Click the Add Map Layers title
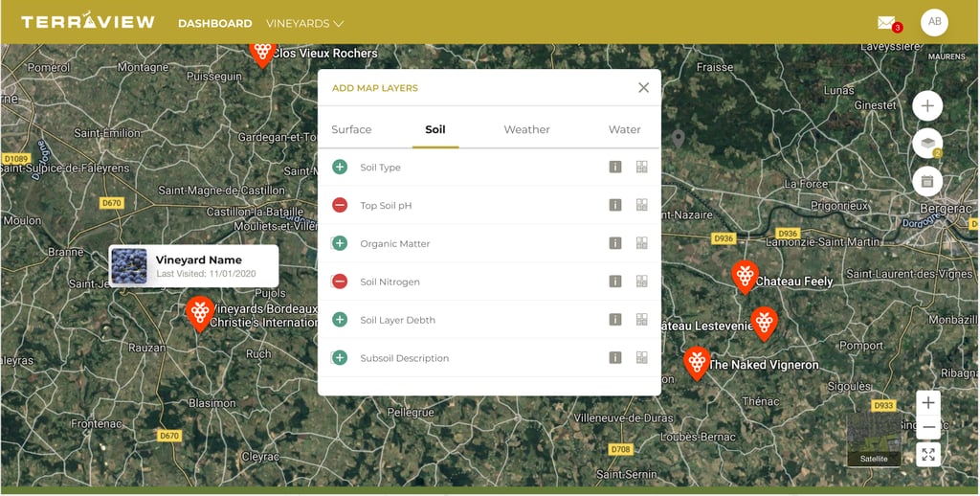The height and width of the screenshot is (496, 980). (375, 88)
